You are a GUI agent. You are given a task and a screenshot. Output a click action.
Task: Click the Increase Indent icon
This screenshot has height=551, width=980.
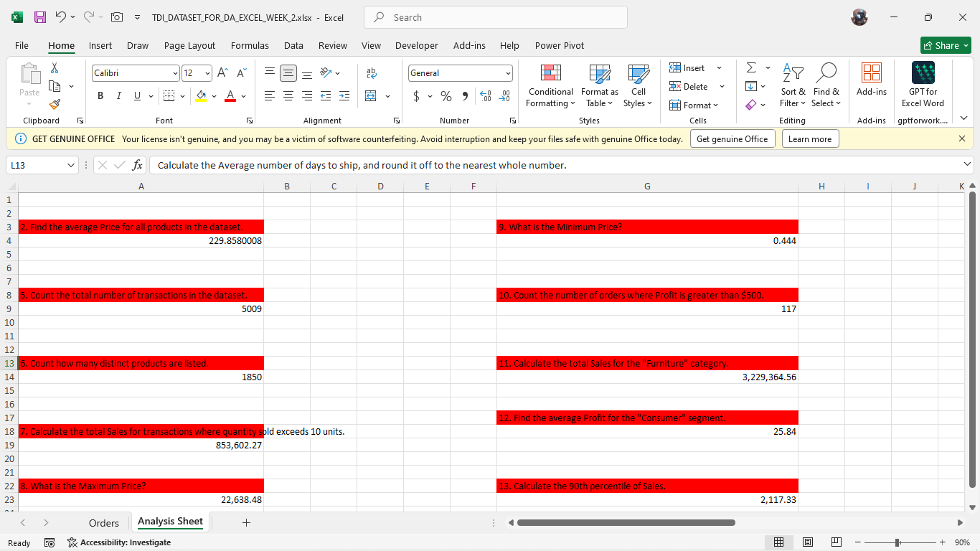(344, 96)
